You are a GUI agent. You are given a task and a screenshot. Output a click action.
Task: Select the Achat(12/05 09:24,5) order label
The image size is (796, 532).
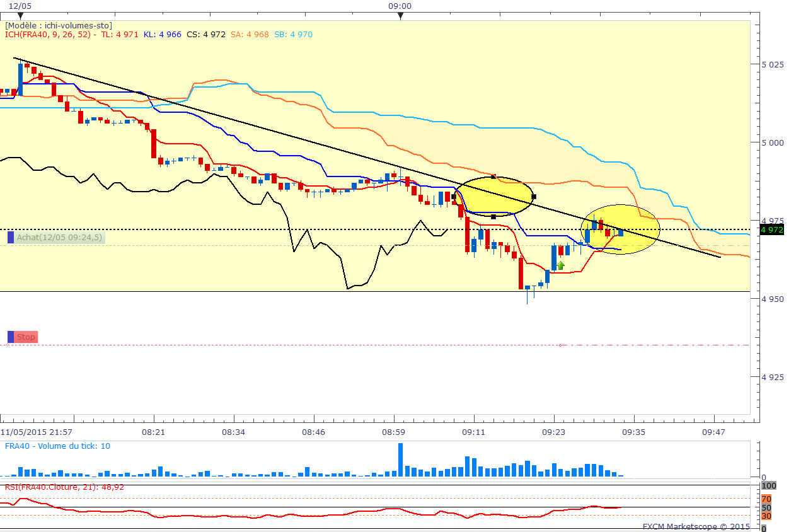click(60, 238)
